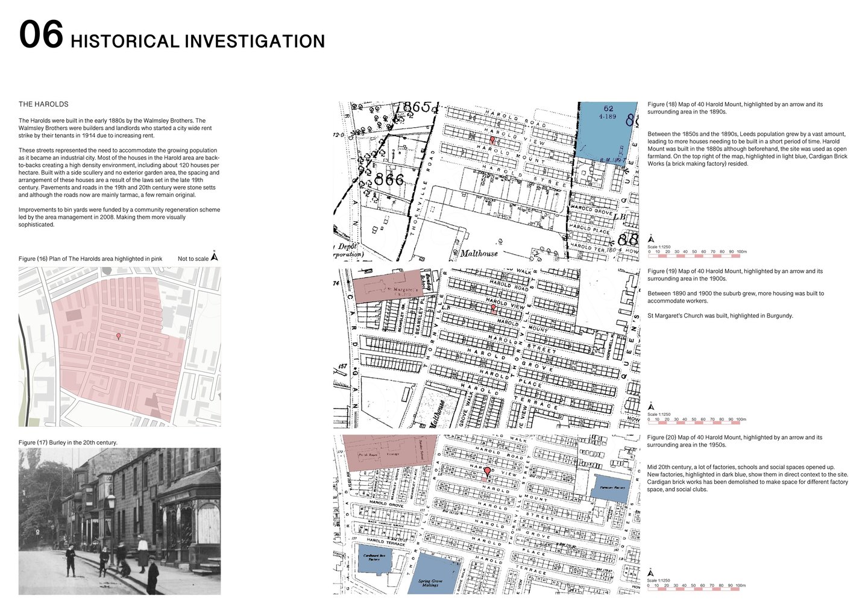The height and width of the screenshot is (613, 868).
Task: Click the scale bar under the Figure (18) text
Action: pyautogui.click(x=694, y=256)
